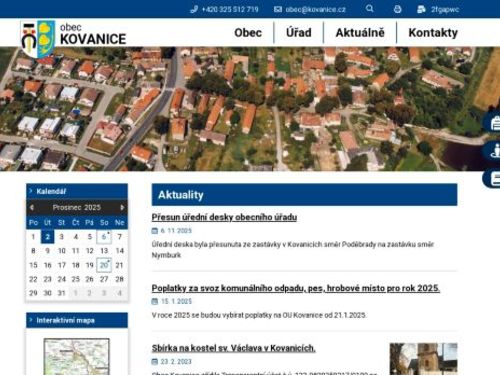Click date text 6. 11. 2025
This screenshot has height=375, width=500.
tap(176, 231)
